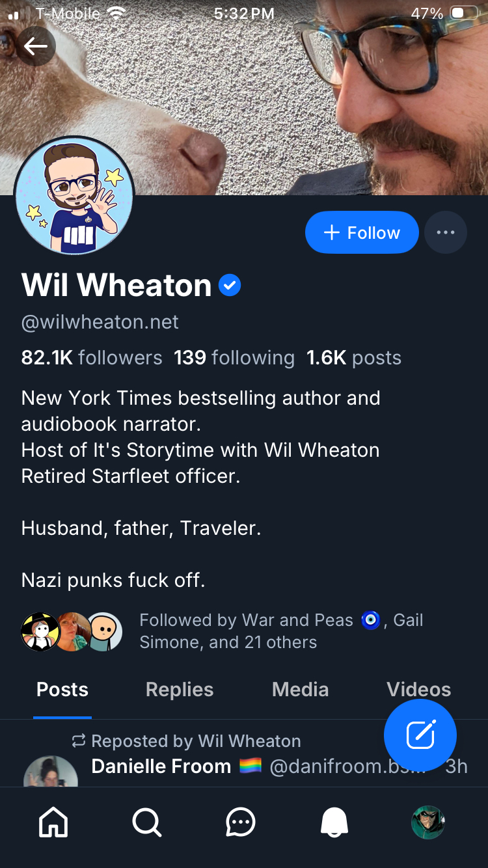The height and width of the screenshot is (868, 488).
Task: Open the Chat messages icon
Action: point(241,823)
